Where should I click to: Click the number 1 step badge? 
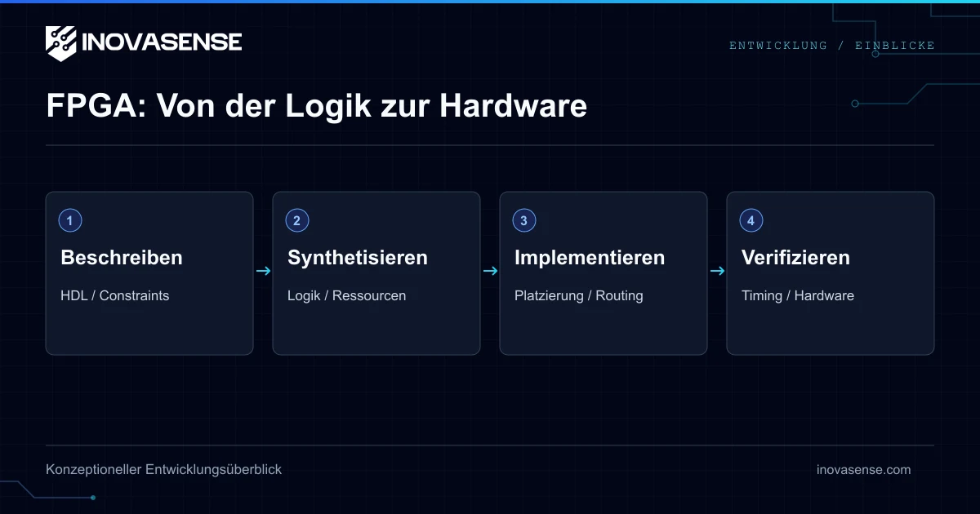(x=70, y=220)
